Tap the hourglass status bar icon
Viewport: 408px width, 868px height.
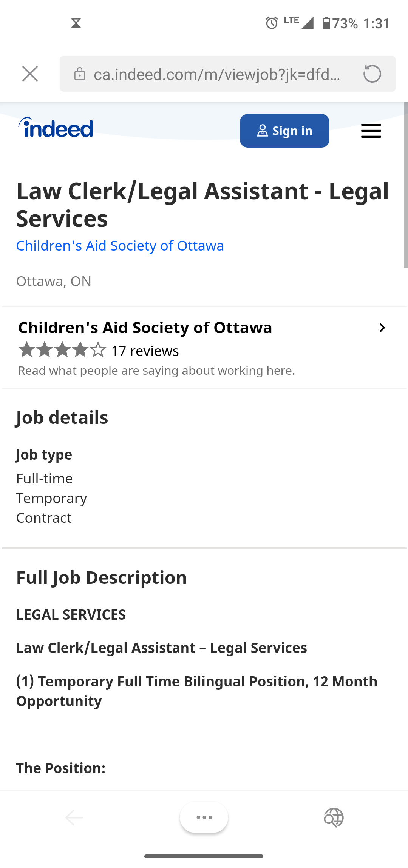pyautogui.click(x=76, y=23)
